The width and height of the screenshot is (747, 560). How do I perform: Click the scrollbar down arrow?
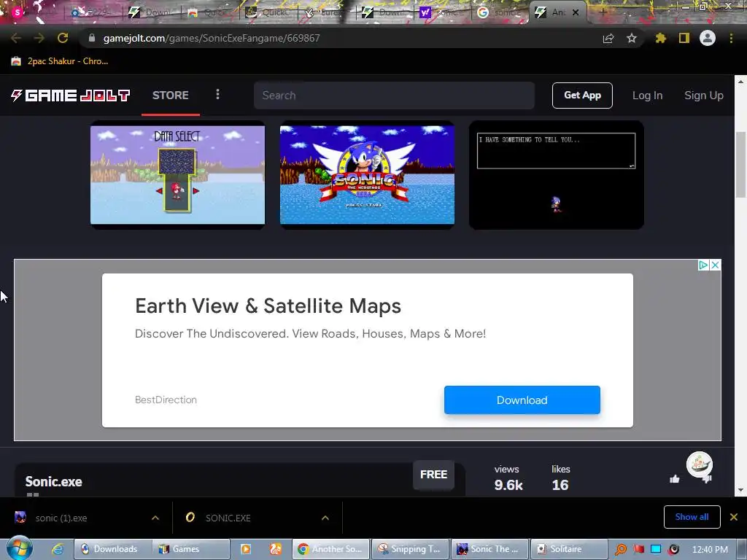point(741,490)
